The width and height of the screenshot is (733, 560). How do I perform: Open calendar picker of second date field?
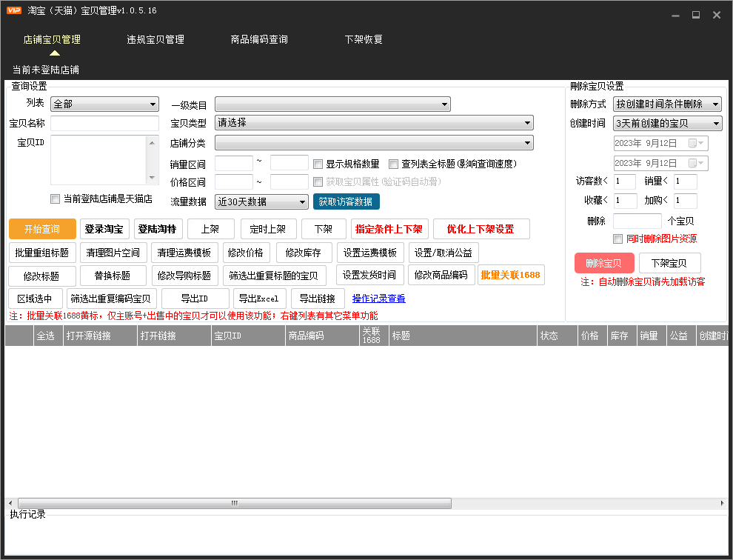(696, 163)
